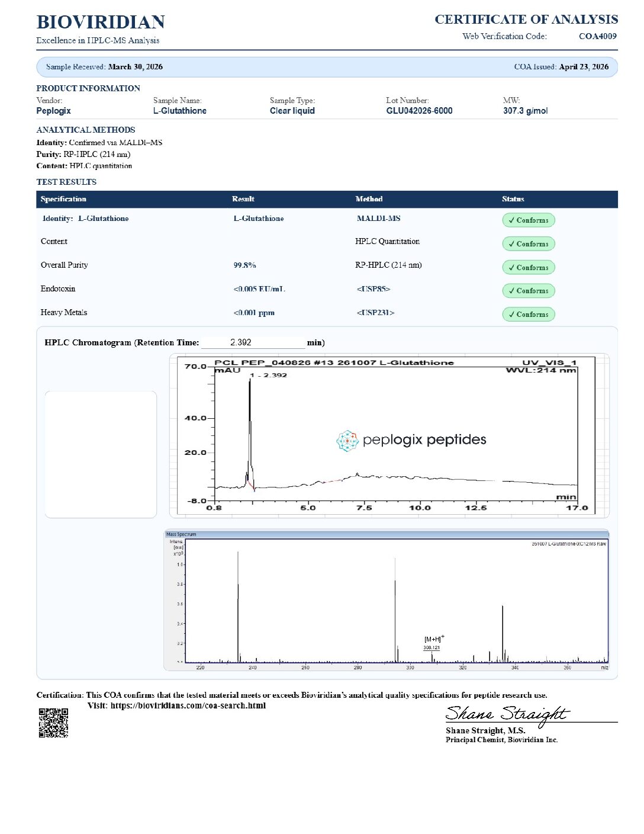Viewport: 644px width, 834px height.
Task: Click the Overall Purity Conforms badge
Action: tap(528, 267)
